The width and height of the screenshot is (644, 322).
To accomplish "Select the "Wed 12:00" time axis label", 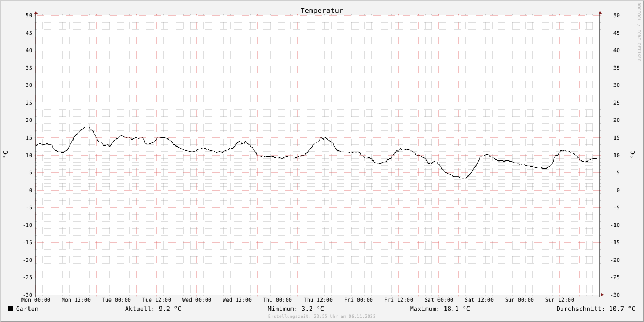I will click(237, 300).
